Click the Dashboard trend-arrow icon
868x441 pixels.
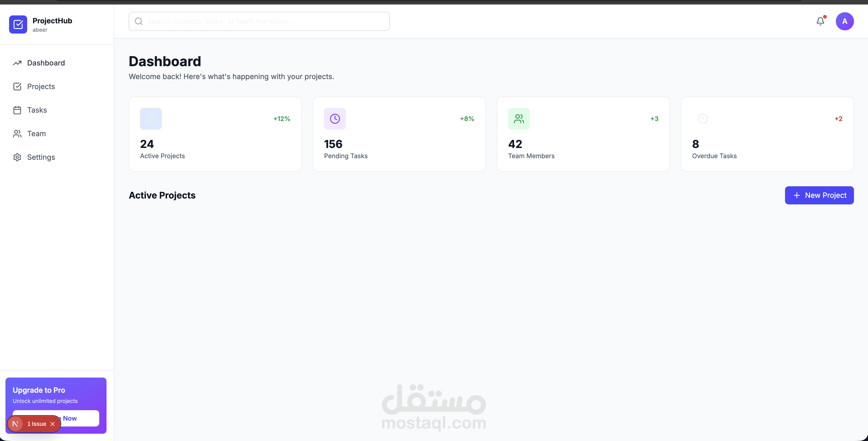coord(17,63)
